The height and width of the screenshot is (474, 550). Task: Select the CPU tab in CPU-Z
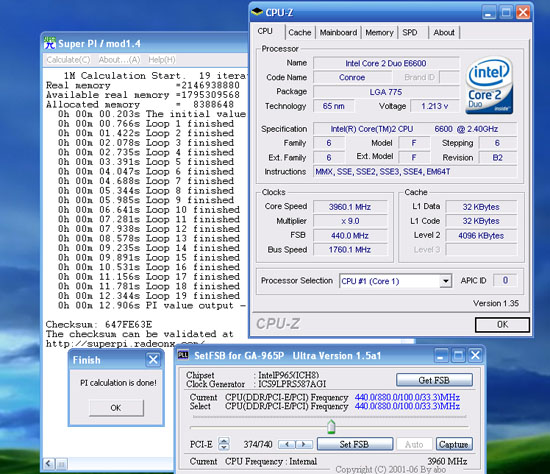(265, 31)
